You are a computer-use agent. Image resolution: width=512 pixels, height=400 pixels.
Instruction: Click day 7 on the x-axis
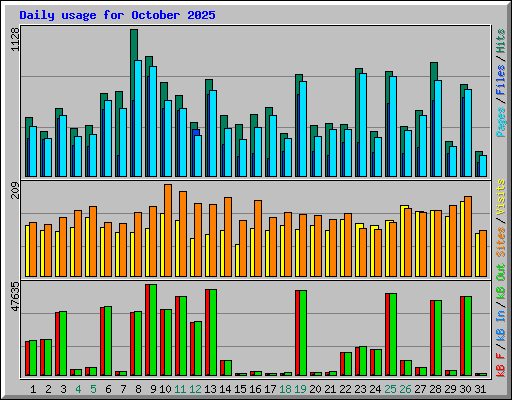click(x=123, y=389)
